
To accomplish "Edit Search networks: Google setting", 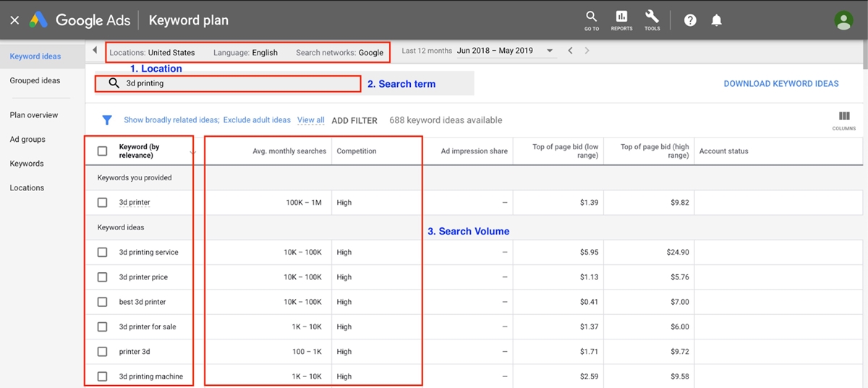I will click(x=340, y=52).
